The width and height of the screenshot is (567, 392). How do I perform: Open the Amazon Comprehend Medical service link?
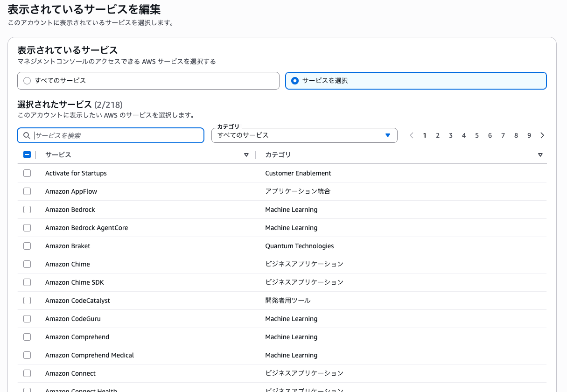point(90,355)
